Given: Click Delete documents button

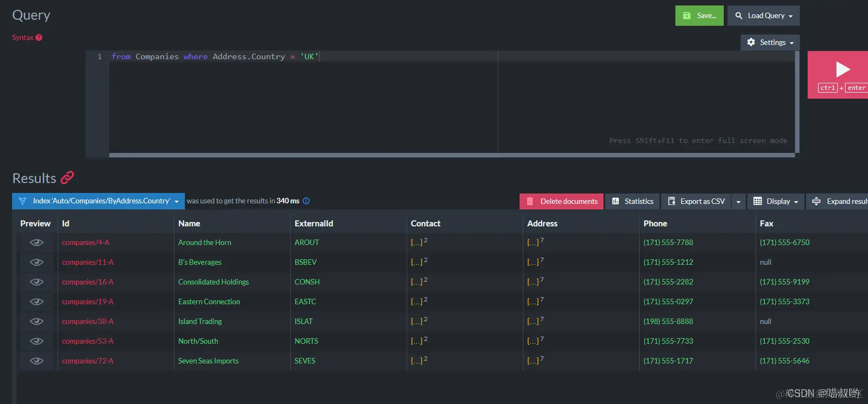Looking at the screenshot, I should pyautogui.click(x=562, y=201).
